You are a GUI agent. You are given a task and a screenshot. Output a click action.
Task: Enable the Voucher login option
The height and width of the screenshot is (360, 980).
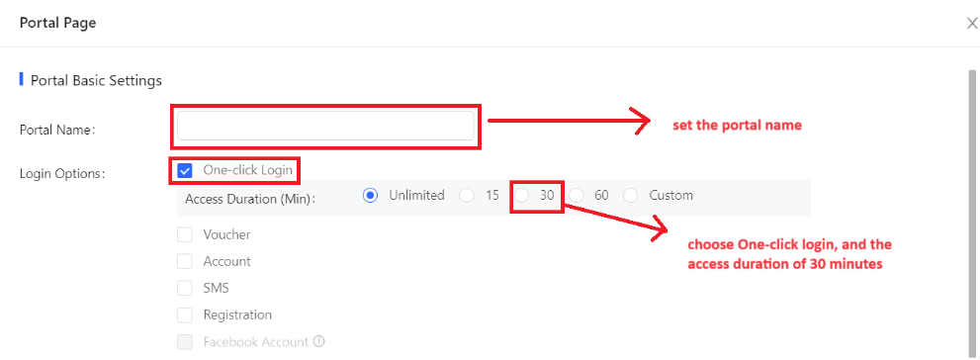184,235
